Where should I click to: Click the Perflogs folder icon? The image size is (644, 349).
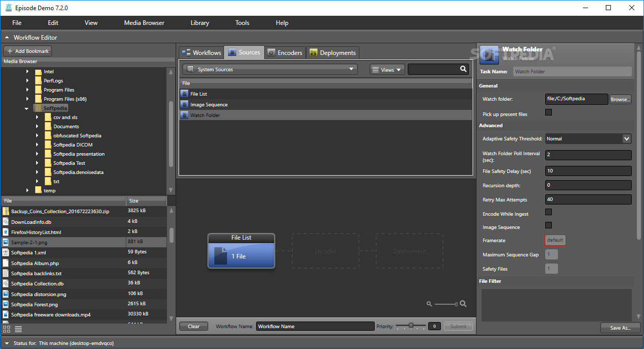pyautogui.click(x=38, y=81)
